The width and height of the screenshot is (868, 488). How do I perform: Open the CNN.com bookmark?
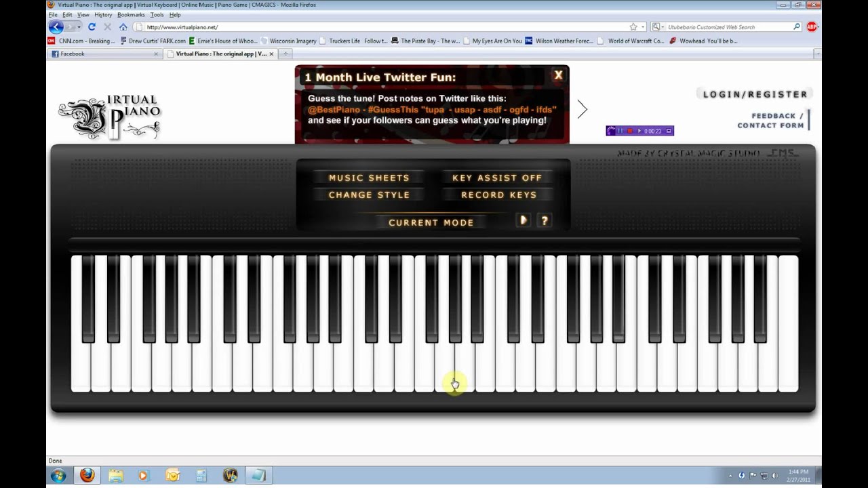tap(81, 41)
